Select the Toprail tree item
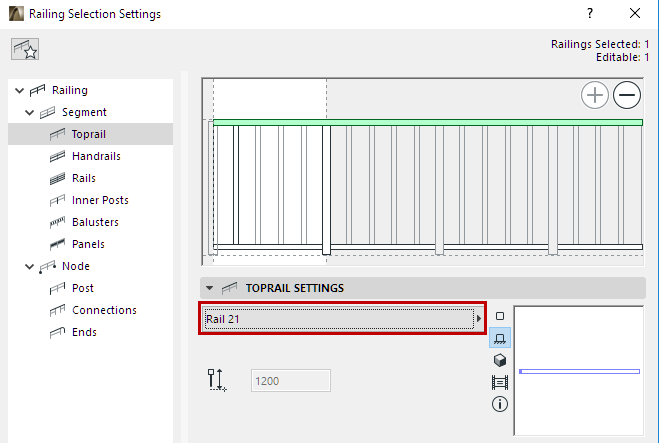The width and height of the screenshot is (659, 443). (90, 134)
